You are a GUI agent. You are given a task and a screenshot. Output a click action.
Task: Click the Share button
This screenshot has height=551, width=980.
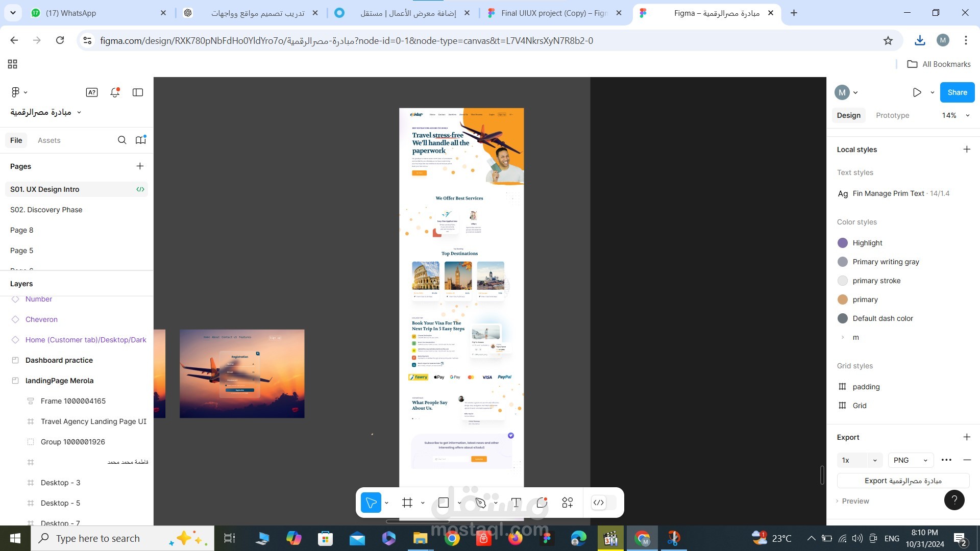pyautogui.click(x=957, y=92)
